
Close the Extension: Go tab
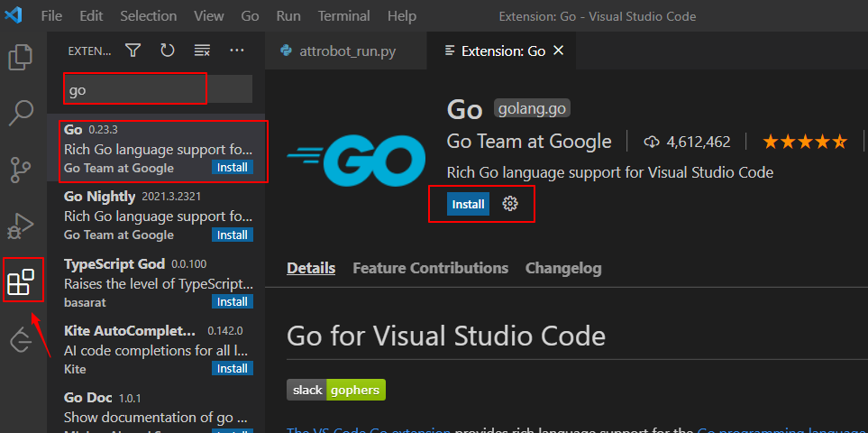[x=559, y=51]
